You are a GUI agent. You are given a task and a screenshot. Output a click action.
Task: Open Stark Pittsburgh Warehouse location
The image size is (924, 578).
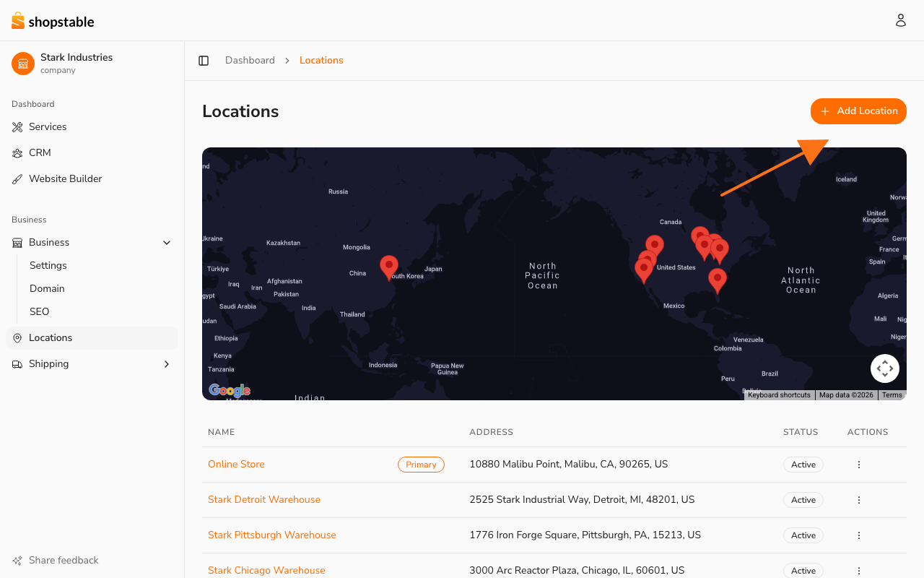tap(272, 535)
